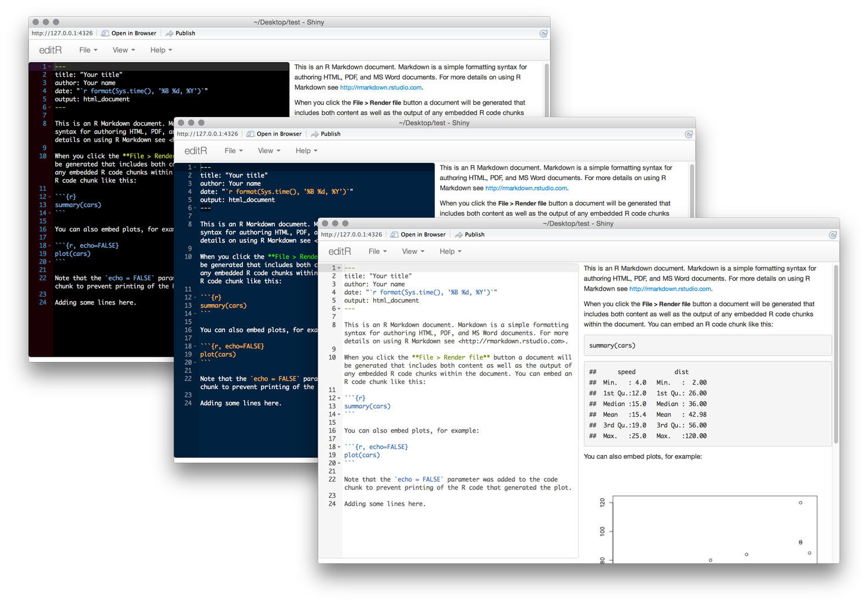Open File menu in middle blue window
The width and height of the screenshot is (868, 604).
(233, 151)
